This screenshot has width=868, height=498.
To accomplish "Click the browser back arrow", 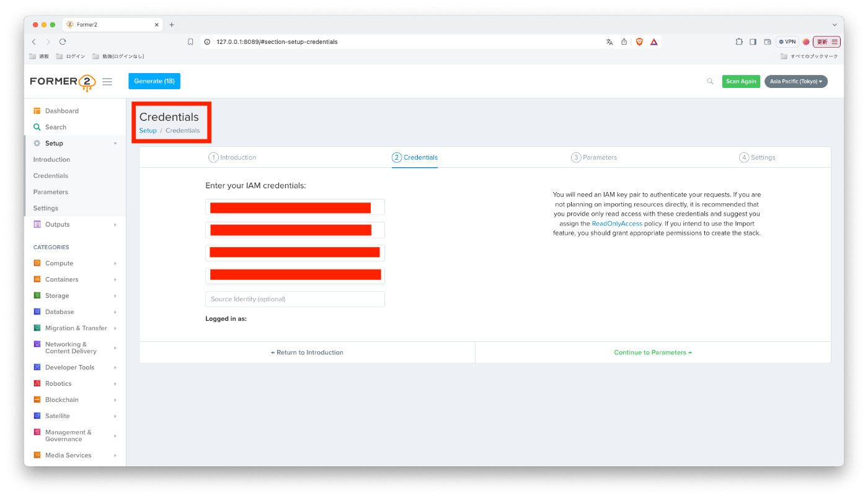I will 33,41.
